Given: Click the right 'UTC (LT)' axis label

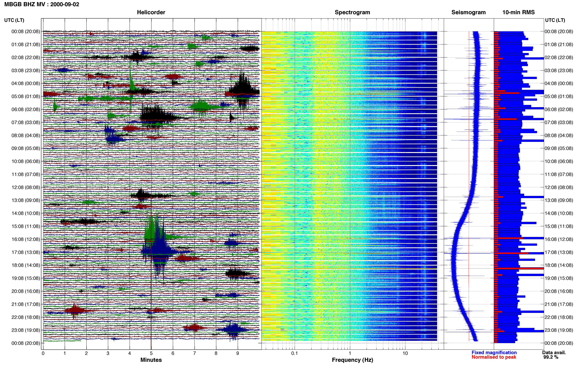Looking at the screenshot, I should 555,20.
